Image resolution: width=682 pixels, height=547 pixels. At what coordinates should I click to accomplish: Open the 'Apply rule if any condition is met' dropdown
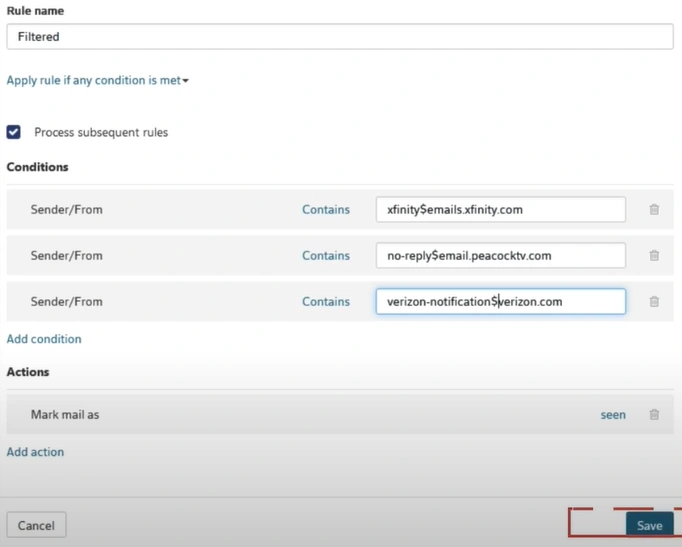coord(97,80)
